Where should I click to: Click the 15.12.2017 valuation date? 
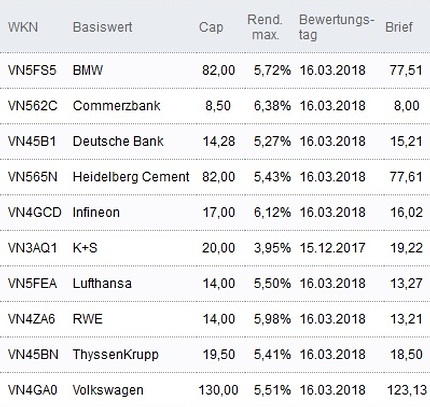[332, 248]
